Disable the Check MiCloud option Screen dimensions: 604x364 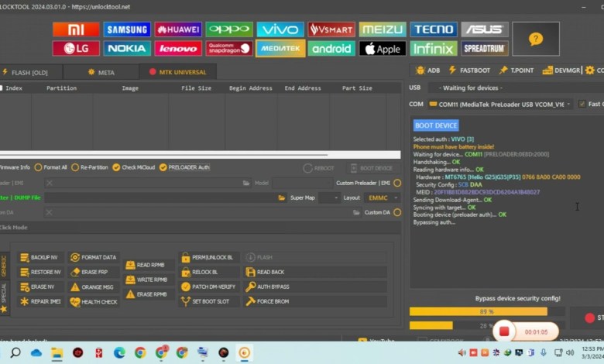116,167
